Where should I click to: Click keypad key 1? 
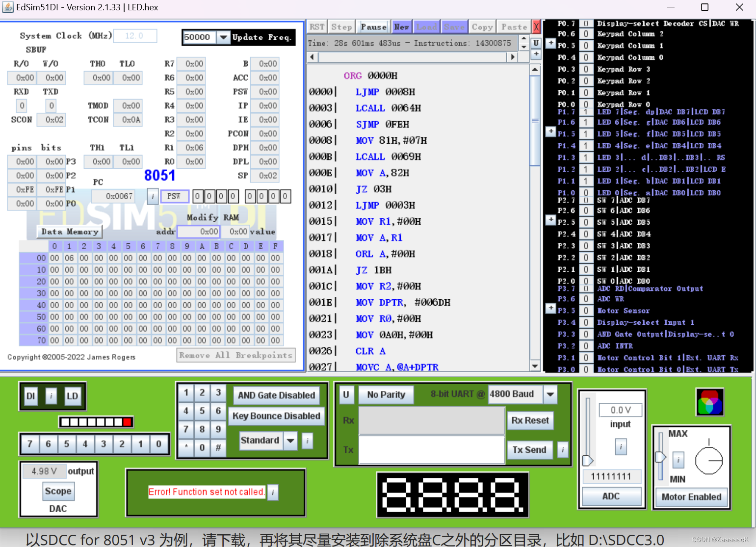(x=186, y=392)
